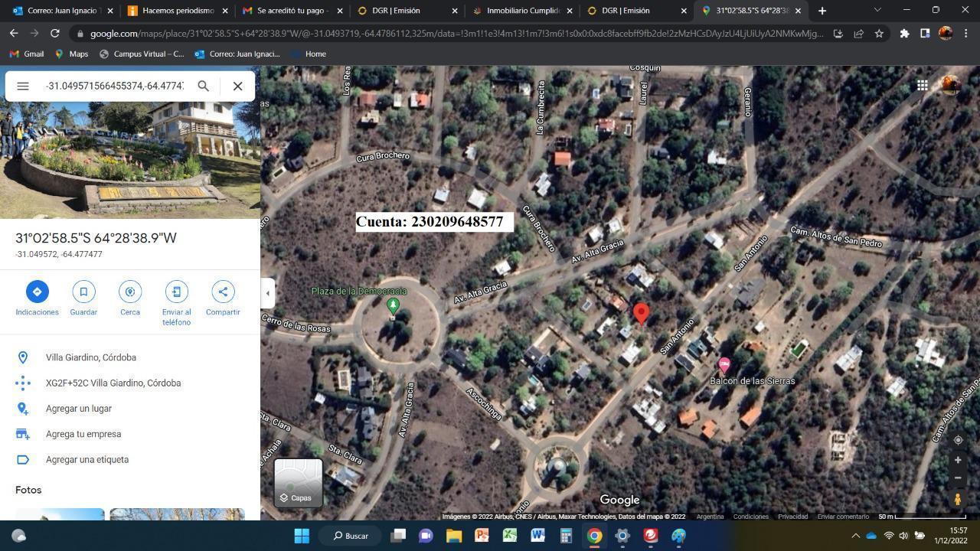Reload the page
The image size is (980, 551).
click(54, 34)
